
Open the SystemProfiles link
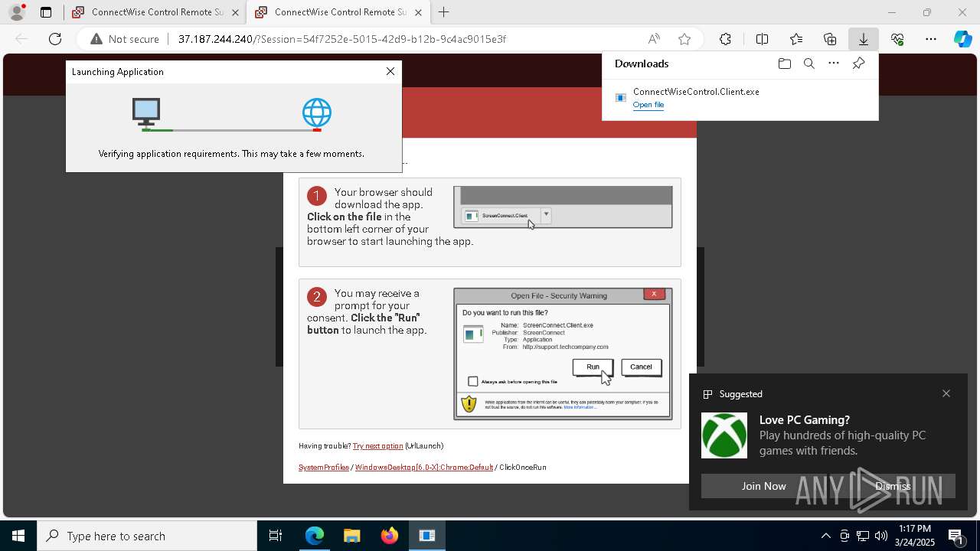pos(324,468)
